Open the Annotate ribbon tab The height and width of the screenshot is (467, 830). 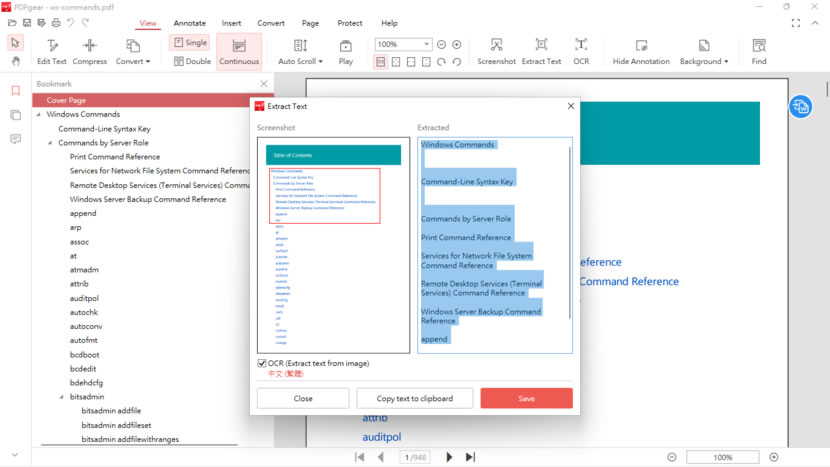(x=190, y=23)
